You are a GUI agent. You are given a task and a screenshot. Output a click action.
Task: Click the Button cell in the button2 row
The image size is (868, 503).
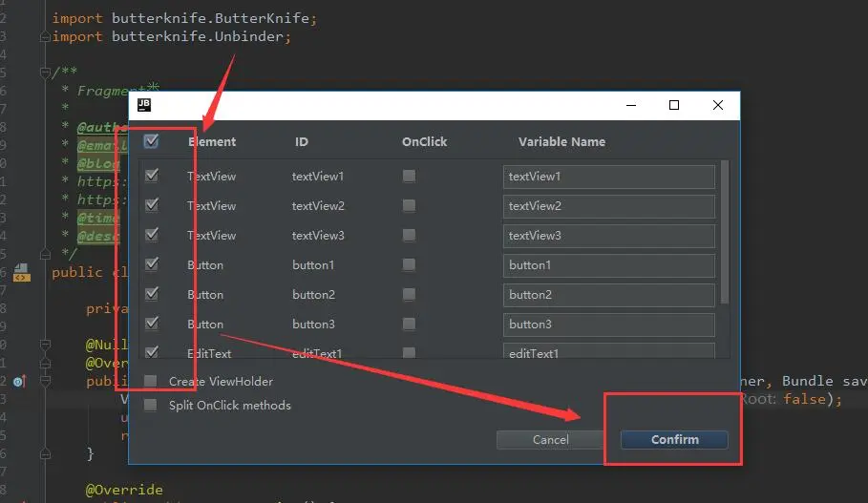click(205, 295)
